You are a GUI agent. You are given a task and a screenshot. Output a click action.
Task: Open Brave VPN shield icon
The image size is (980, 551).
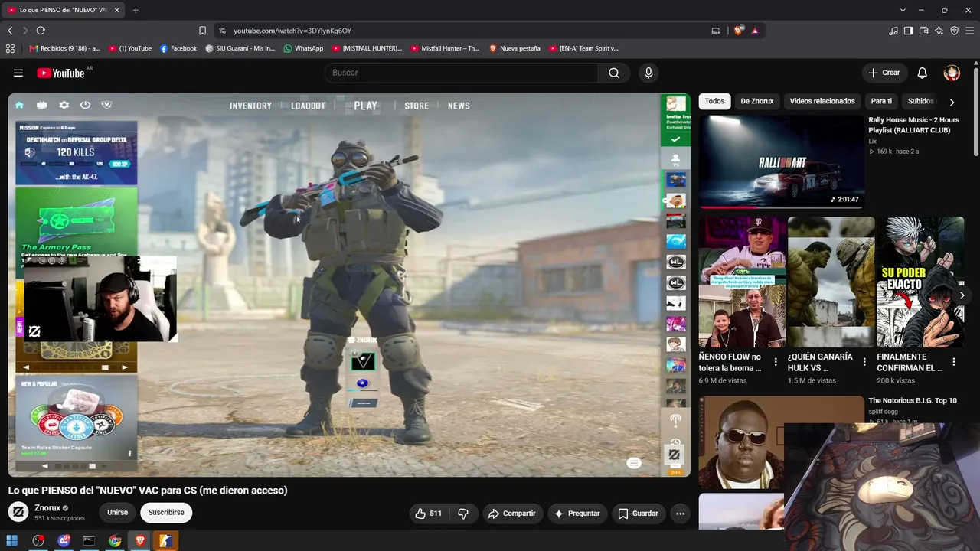point(954,31)
